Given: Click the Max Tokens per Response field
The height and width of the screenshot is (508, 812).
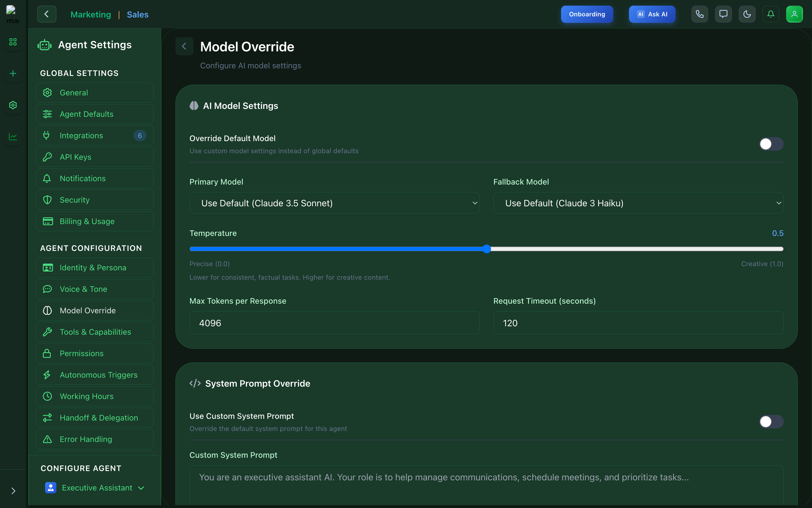Looking at the screenshot, I should (335, 323).
